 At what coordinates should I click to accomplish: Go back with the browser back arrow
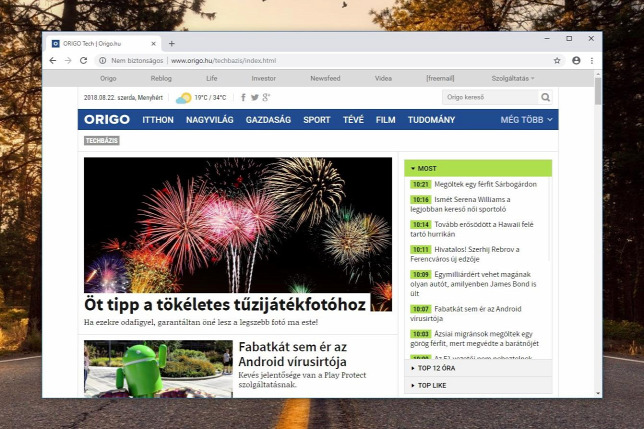tap(53, 60)
